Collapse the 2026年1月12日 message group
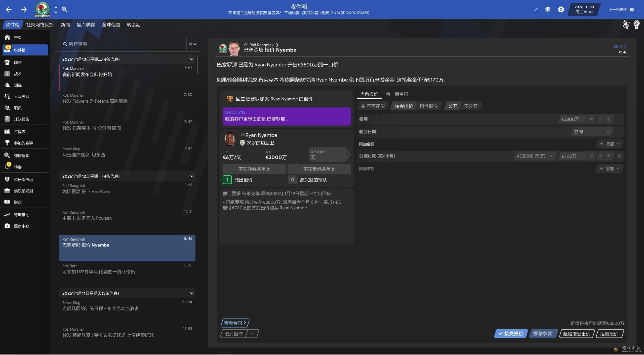The width and height of the screenshot is (644, 355). 192,176
